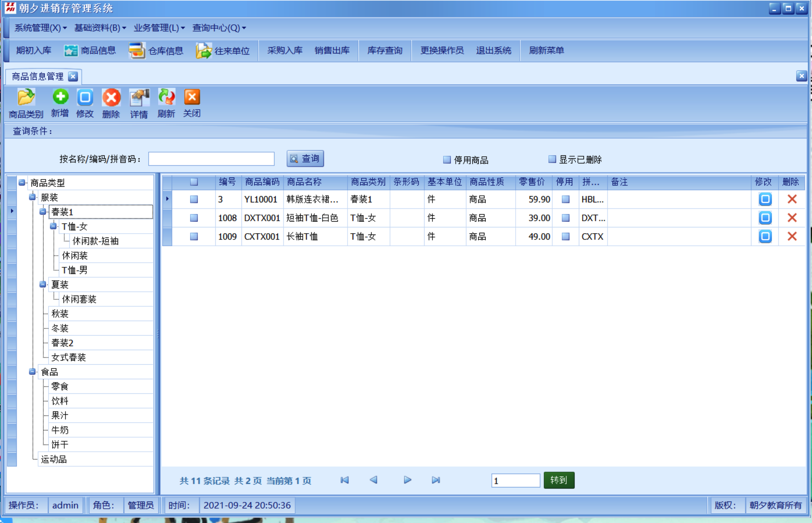812x523 pixels.
Task: Delete row 1008 with red X
Action: pos(792,218)
